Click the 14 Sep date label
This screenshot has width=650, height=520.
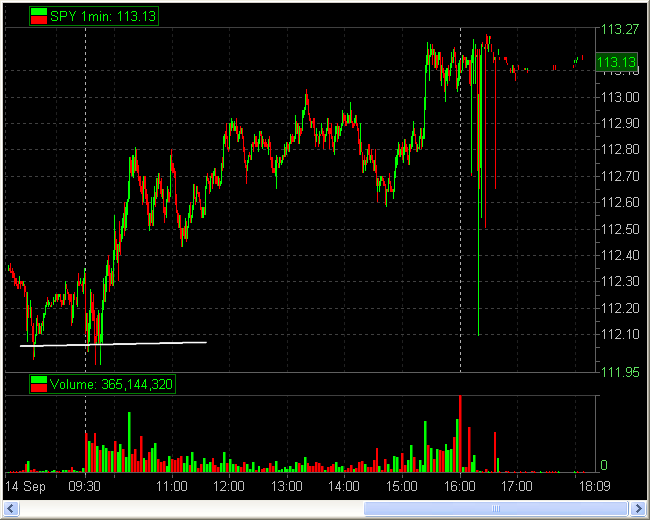[25, 486]
